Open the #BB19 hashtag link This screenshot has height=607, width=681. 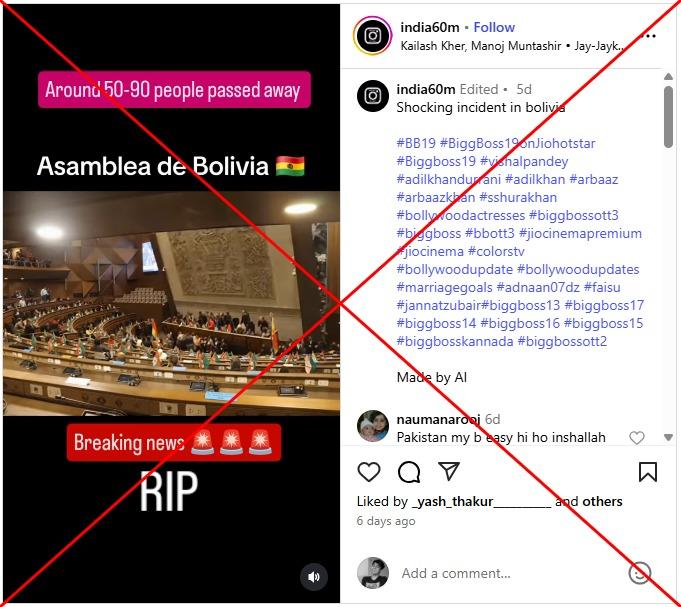pyautogui.click(x=416, y=143)
